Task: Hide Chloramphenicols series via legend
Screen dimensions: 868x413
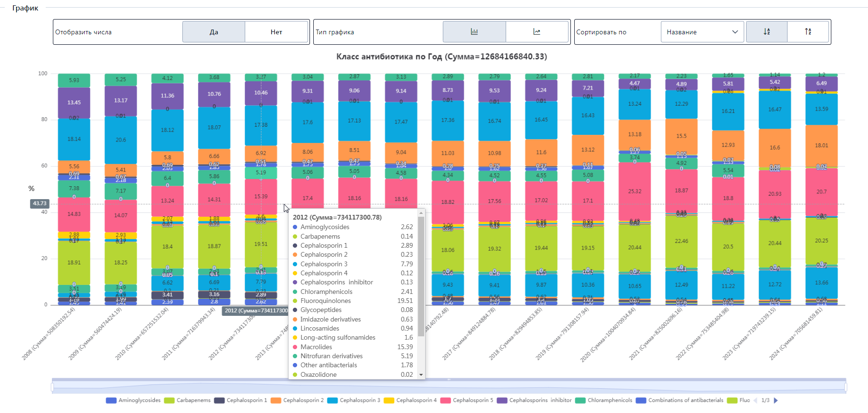Action: (604, 400)
